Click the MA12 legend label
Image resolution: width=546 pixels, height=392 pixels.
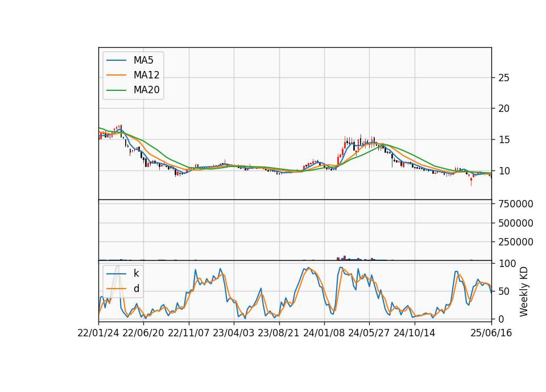point(146,75)
